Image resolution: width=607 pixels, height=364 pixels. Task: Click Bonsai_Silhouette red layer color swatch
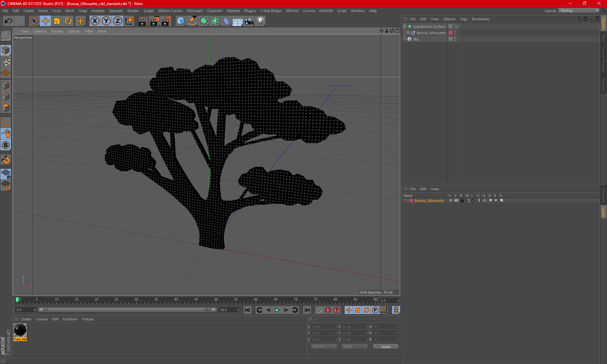(451, 33)
